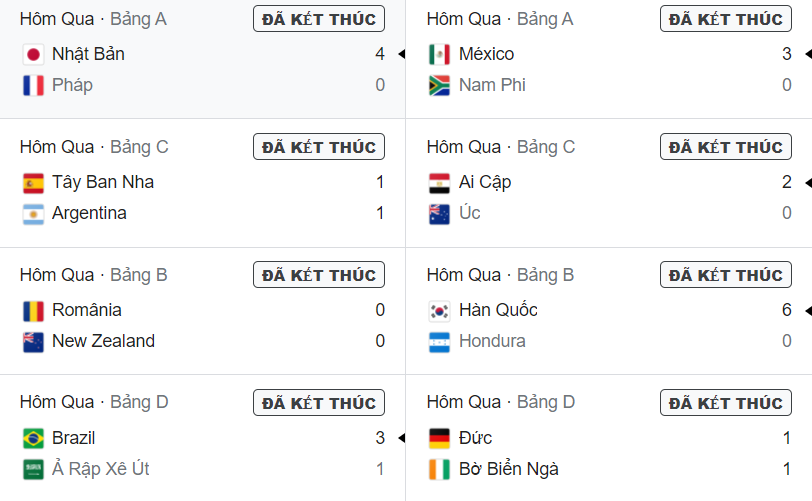Click the Egypt flag beside Ai Cập
This screenshot has width=812, height=501.
pos(440,183)
